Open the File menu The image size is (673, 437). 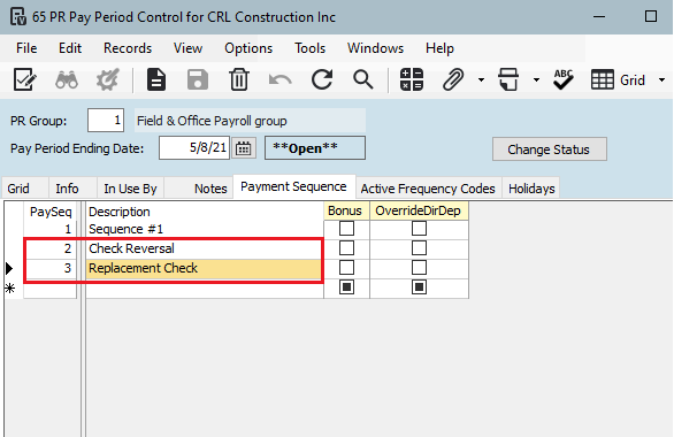point(27,48)
